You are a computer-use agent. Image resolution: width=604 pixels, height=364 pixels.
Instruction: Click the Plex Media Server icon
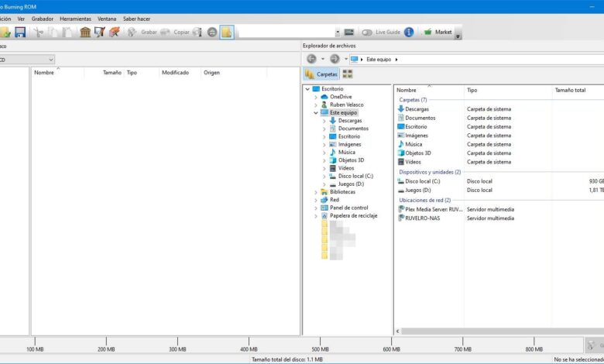click(x=401, y=209)
